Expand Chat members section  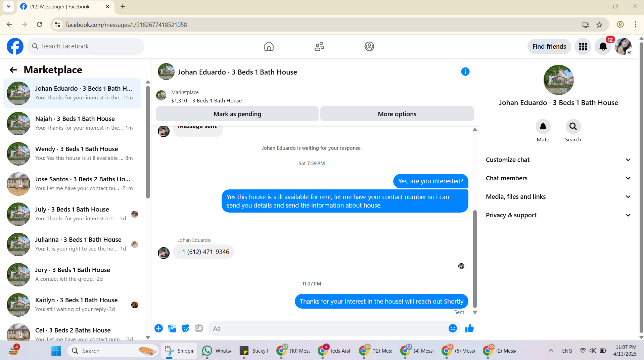[558, 178]
